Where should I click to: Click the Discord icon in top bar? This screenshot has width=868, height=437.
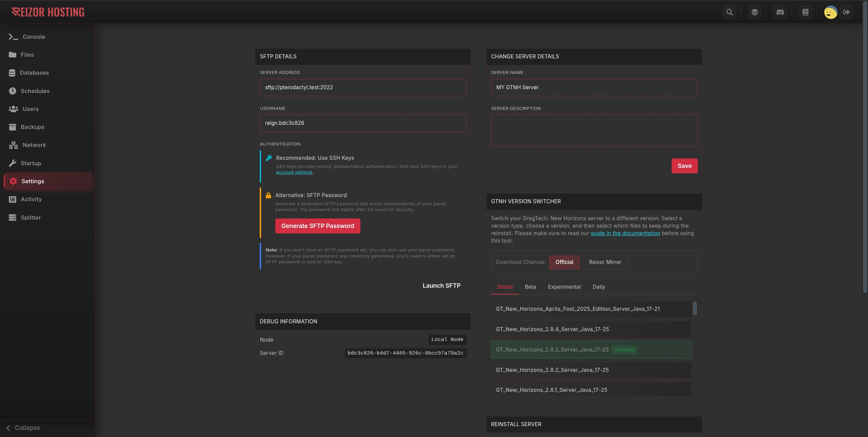[x=780, y=12]
